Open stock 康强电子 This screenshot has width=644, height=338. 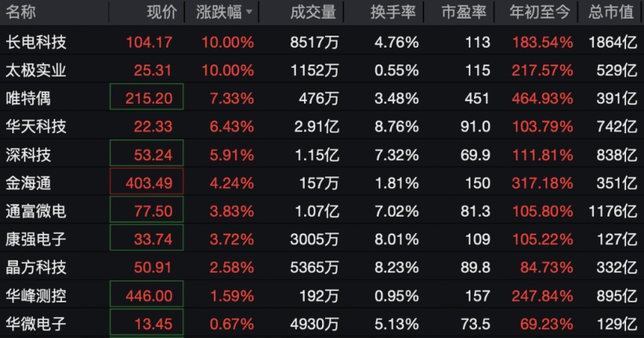pyautogui.click(x=36, y=239)
